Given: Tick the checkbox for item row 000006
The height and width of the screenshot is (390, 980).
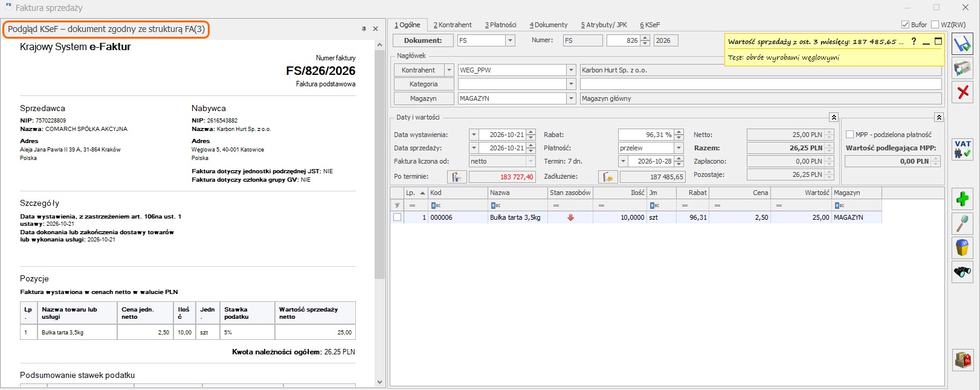Looking at the screenshot, I should click(x=397, y=217).
